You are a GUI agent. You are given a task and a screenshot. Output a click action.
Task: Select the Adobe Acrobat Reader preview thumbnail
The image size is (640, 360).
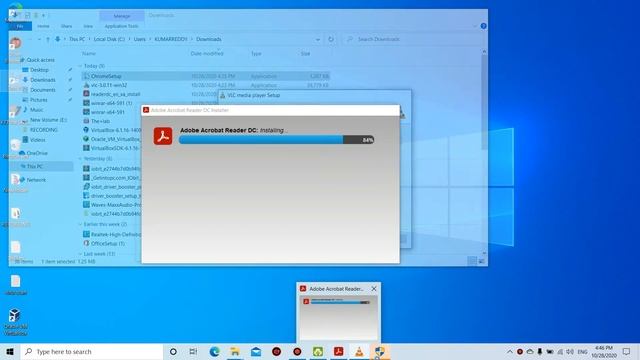(338, 318)
